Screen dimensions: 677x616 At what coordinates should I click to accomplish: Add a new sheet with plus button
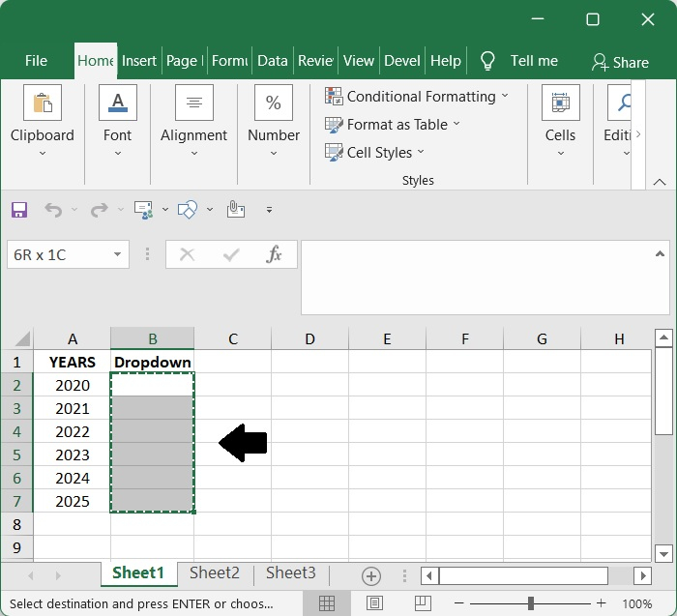(370, 575)
